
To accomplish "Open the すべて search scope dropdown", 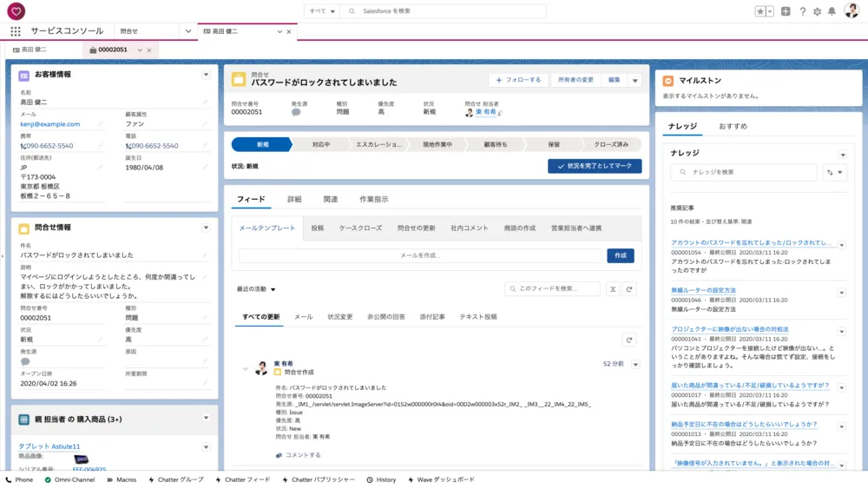I will click(x=322, y=11).
